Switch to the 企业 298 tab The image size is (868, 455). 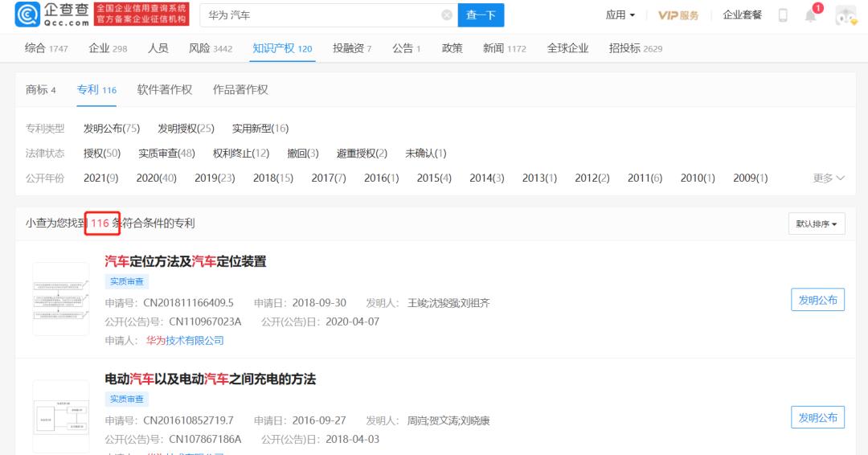pos(108,48)
